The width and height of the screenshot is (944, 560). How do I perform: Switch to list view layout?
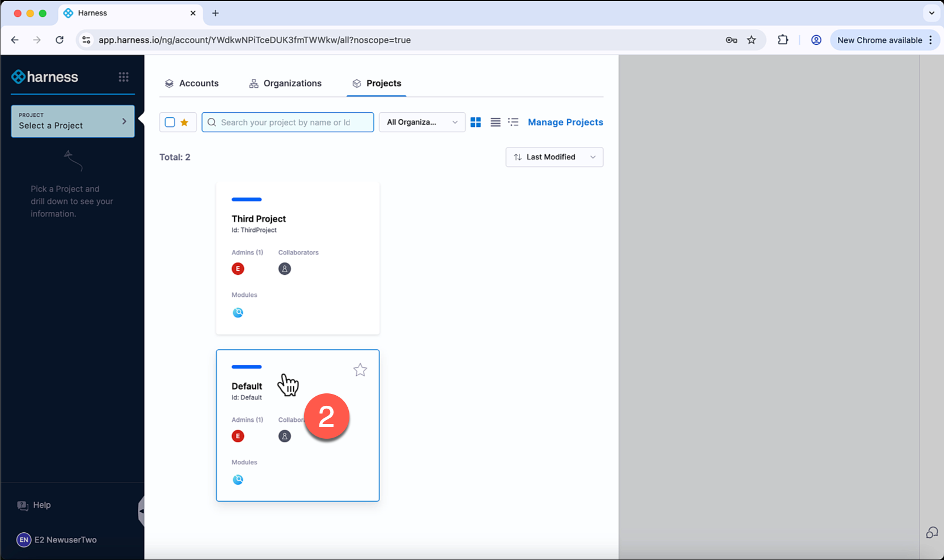[495, 122]
